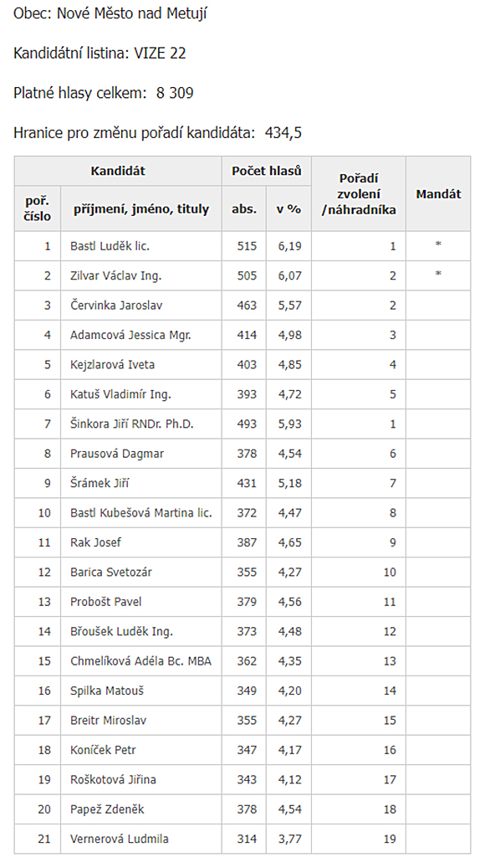Image resolution: width=485 pixels, height=868 pixels.
Task: Select the threshold value 434,5
Action: click(x=283, y=133)
